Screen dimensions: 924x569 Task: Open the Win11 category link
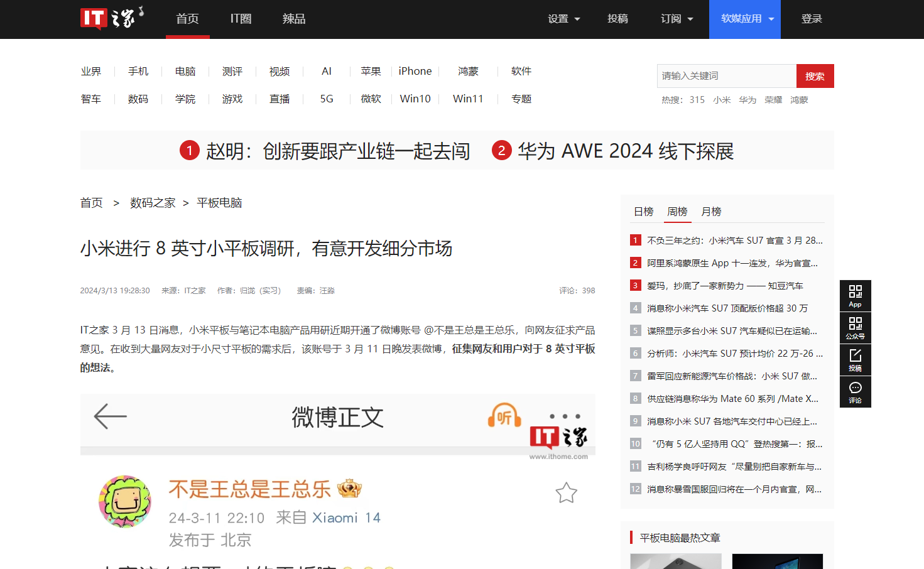(468, 99)
